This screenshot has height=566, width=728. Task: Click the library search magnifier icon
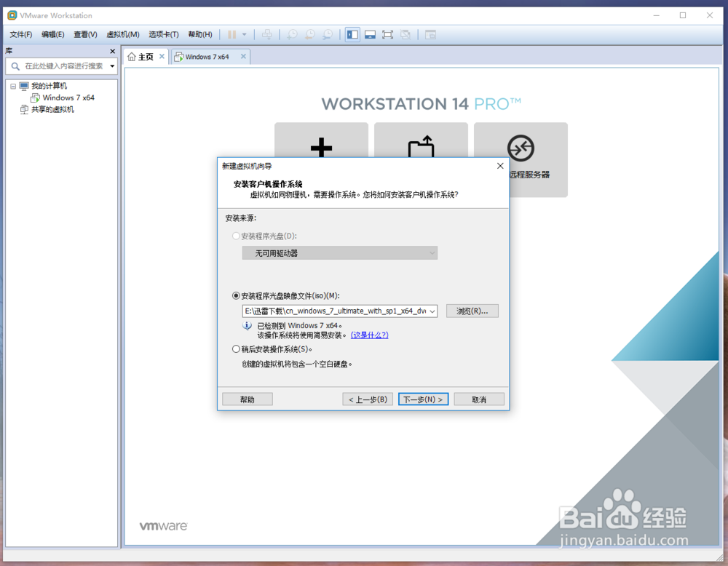pos(15,66)
